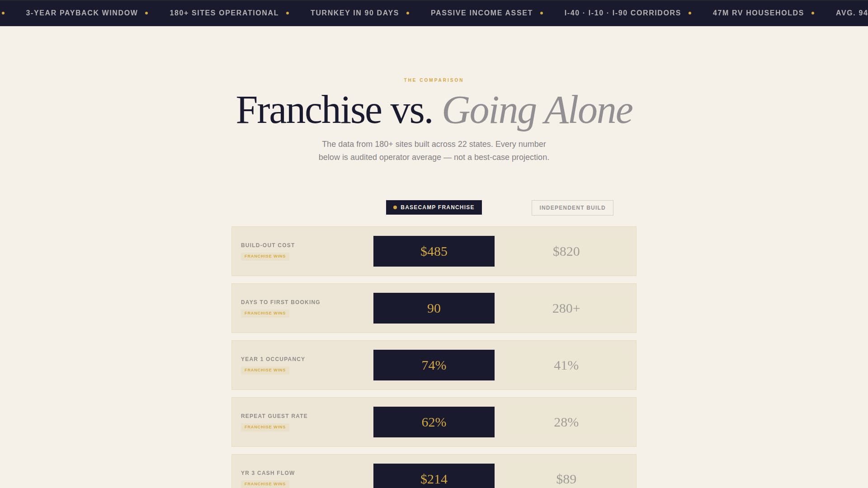
Task: Click the $485 Build-Out Cost value button
Action: click(x=434, y=251)
